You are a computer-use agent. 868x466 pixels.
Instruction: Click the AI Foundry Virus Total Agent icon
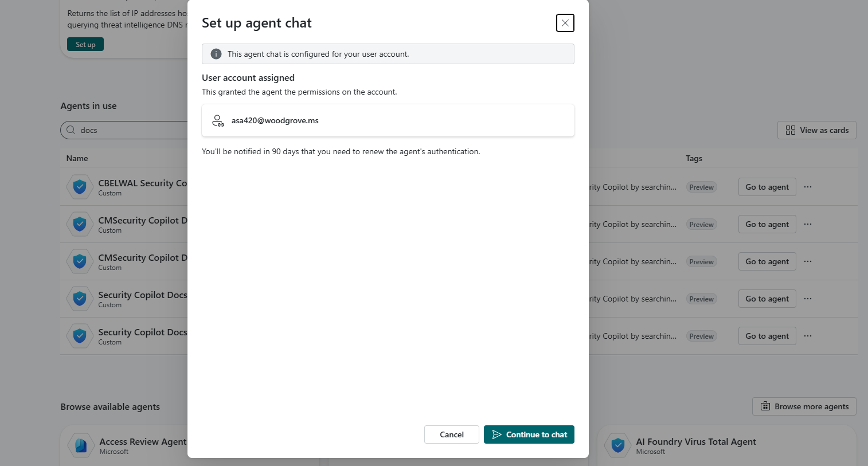pyautogui.click(x=617, y=445)
